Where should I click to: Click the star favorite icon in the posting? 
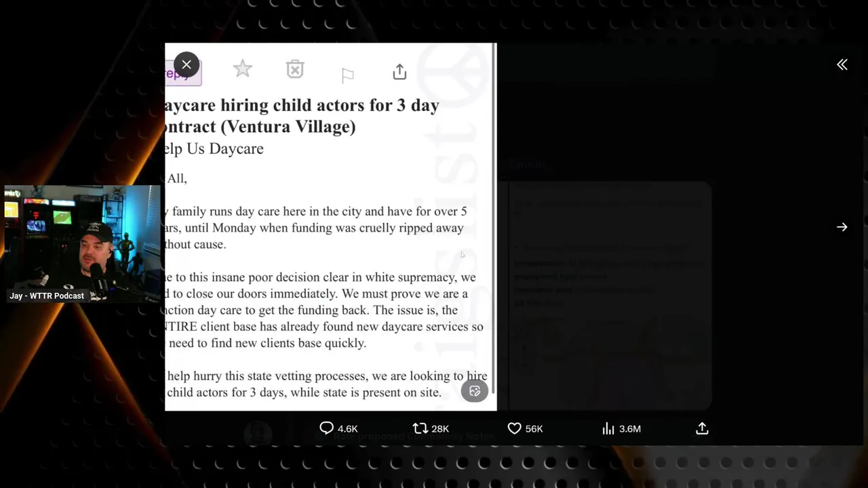(242, 68)
